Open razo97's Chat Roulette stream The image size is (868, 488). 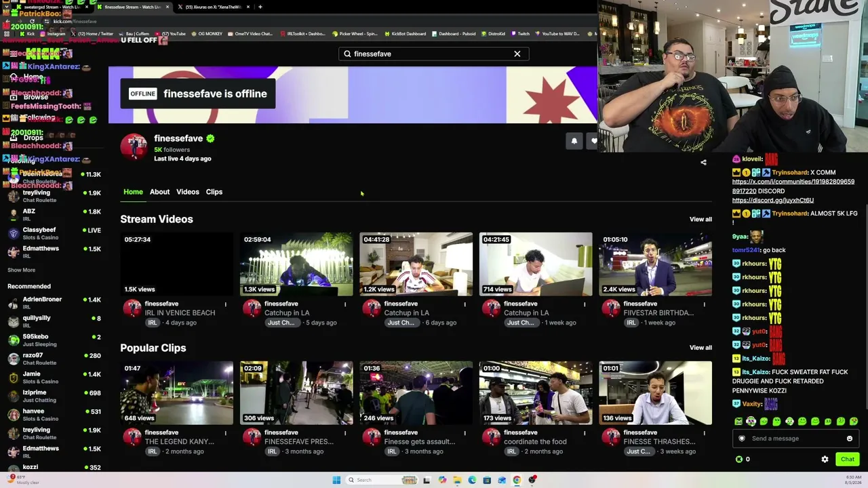tap(54, 359)
